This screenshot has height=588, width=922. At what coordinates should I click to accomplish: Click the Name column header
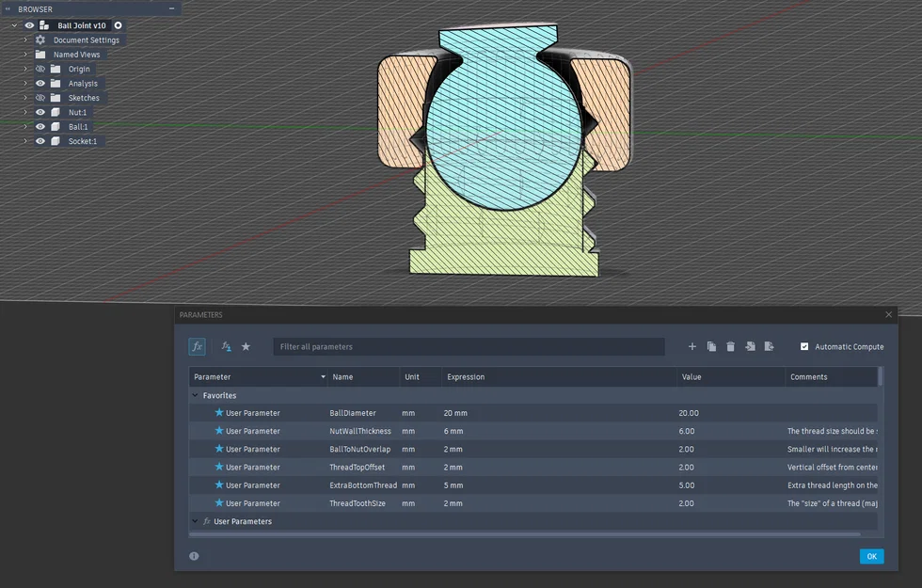tap(363, 377)
